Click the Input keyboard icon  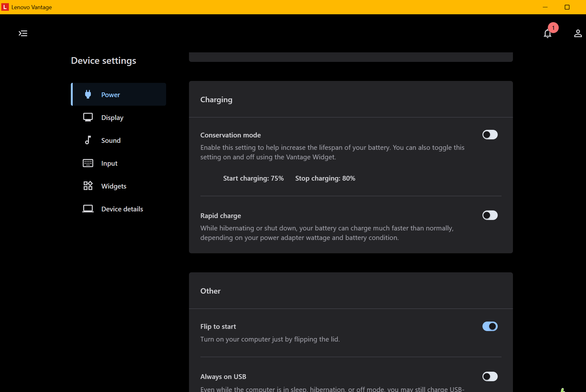pos(88,163)
